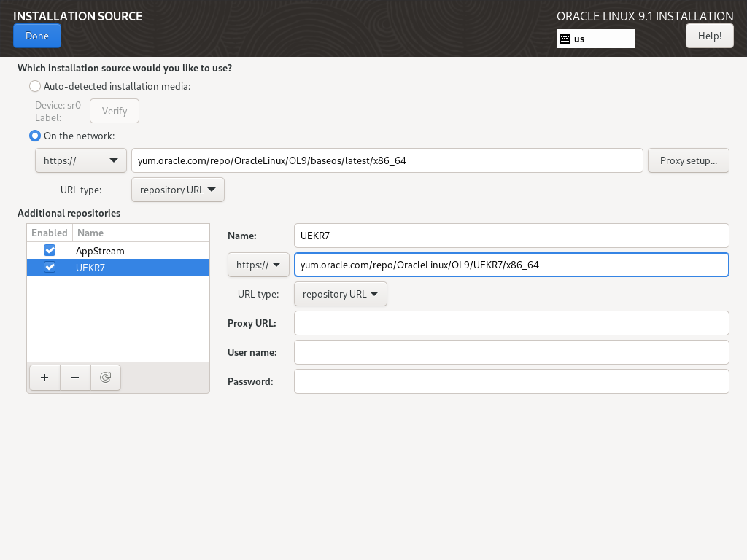
Task: Click the Done button
Action: (37, 36)
